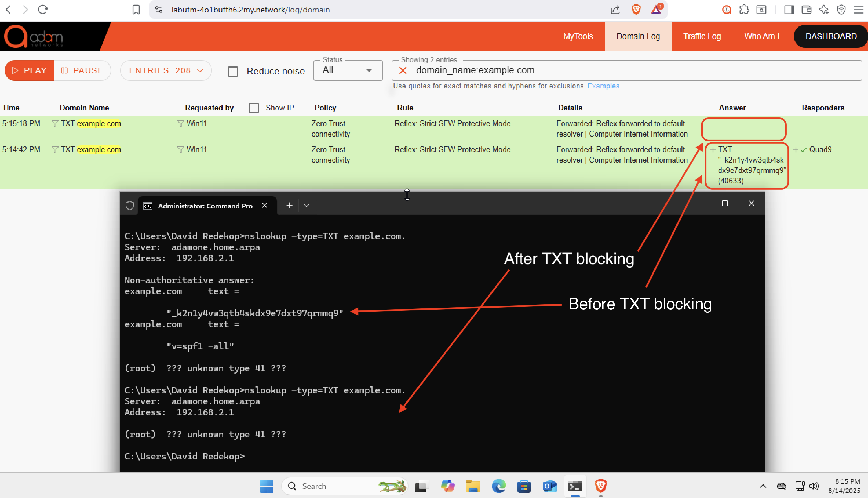Open Brave VPN shield icon

pos(841,10)
